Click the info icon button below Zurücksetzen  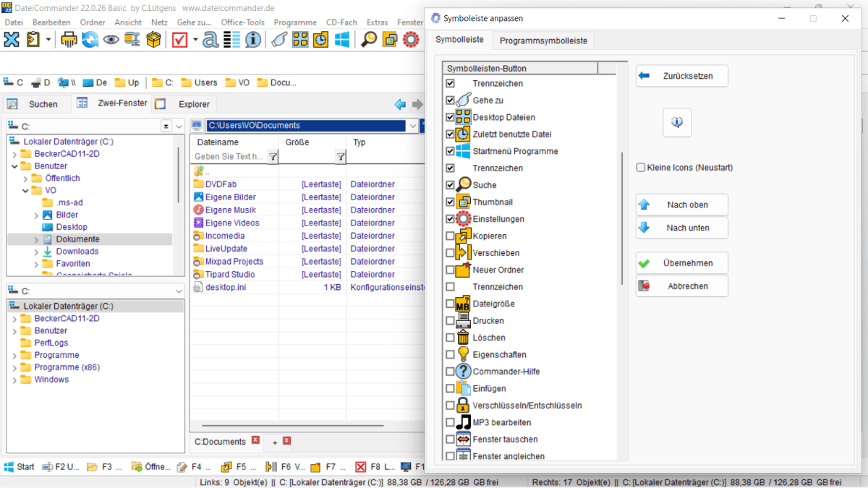click(x=677, y=123)
